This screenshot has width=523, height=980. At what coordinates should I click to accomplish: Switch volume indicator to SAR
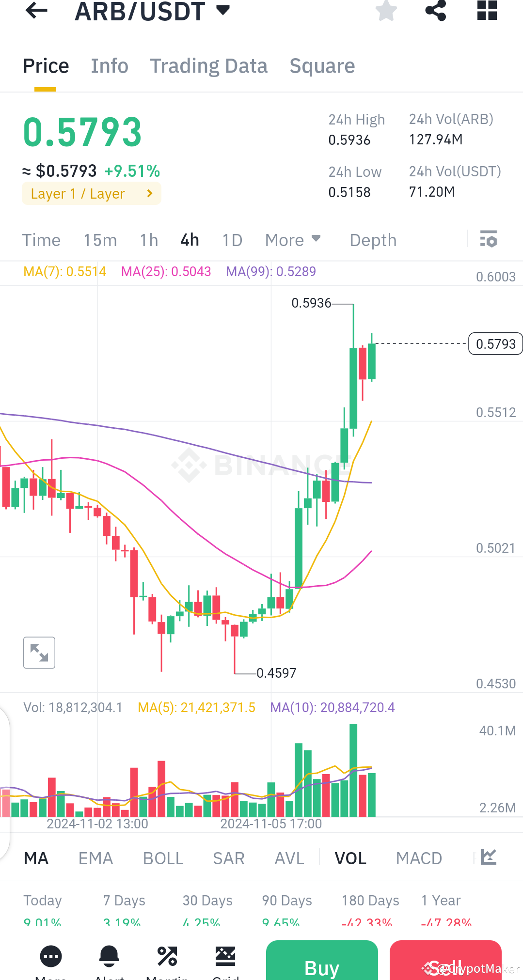pyautogui.click(x=228, y=858)
